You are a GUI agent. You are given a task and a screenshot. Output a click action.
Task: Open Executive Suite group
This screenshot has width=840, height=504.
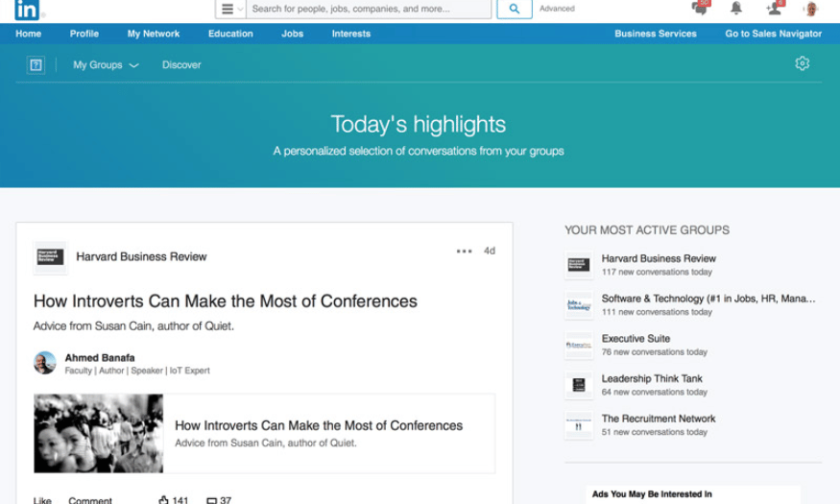636,339
